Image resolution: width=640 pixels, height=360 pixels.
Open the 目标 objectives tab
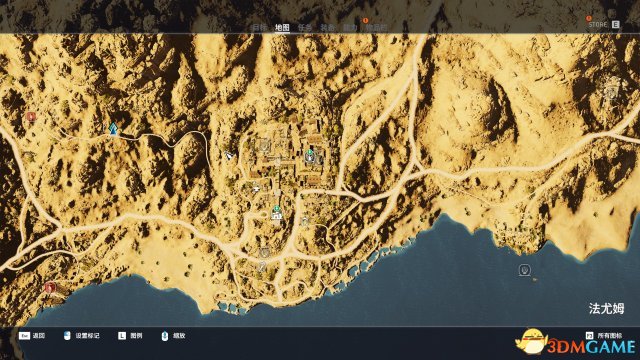click(259, 27)
